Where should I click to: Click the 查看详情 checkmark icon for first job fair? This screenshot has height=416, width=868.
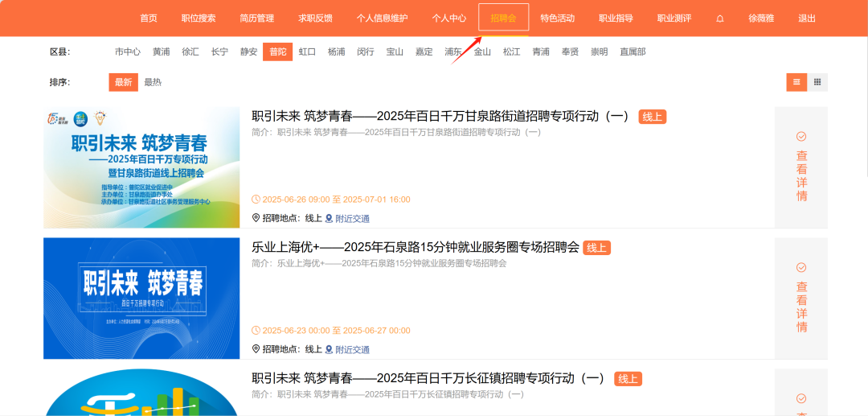pyautogui.click(x=801, y=137)
